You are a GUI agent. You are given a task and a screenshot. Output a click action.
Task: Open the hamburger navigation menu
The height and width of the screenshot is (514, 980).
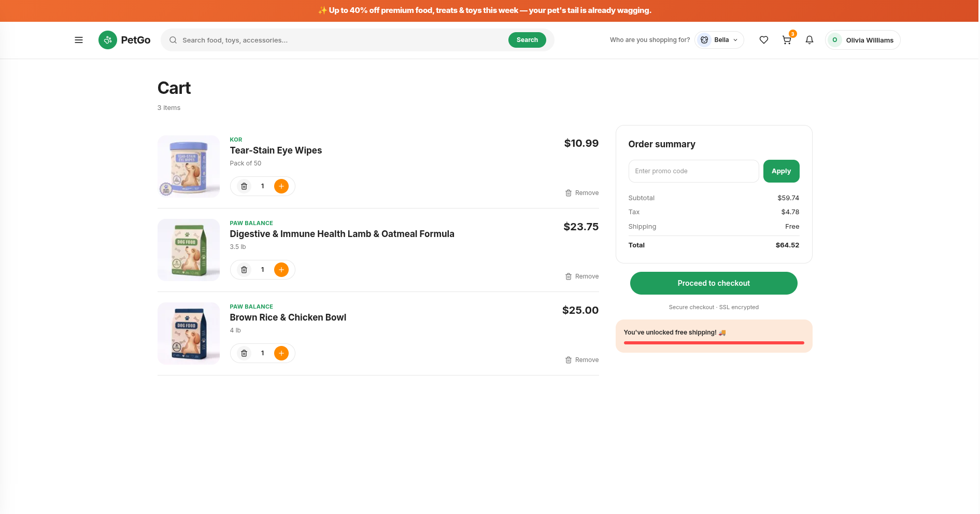coord(79,40)
